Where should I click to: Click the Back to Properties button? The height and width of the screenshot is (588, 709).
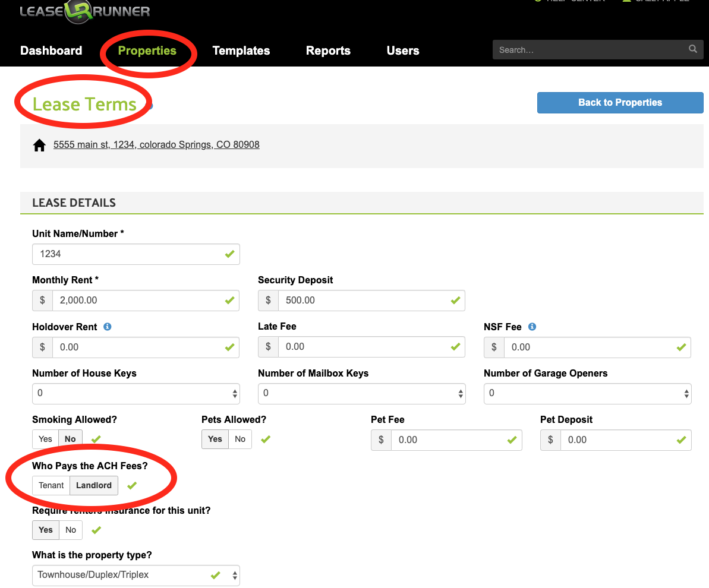coord(620,102)
